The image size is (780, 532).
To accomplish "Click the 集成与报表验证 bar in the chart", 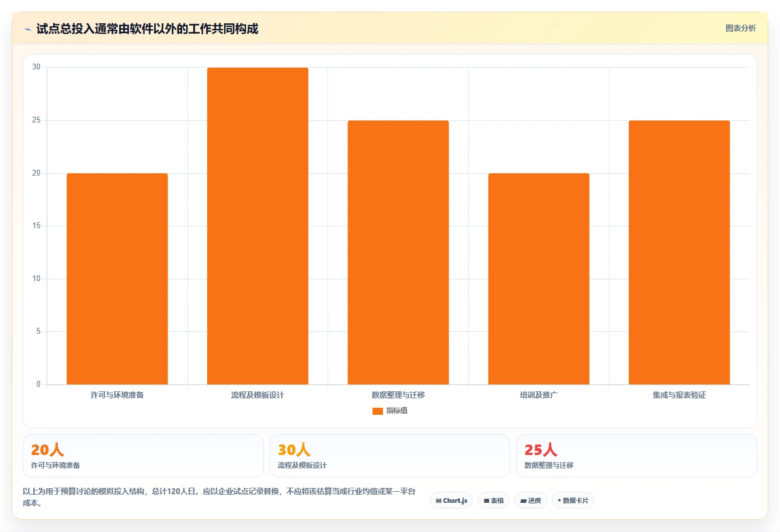I will click(679, 253).
